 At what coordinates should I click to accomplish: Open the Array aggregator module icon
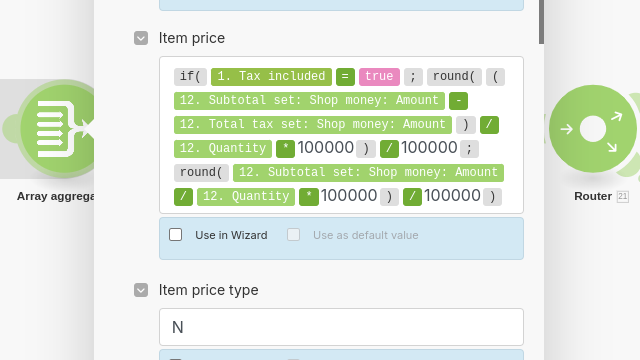(57, 129)
